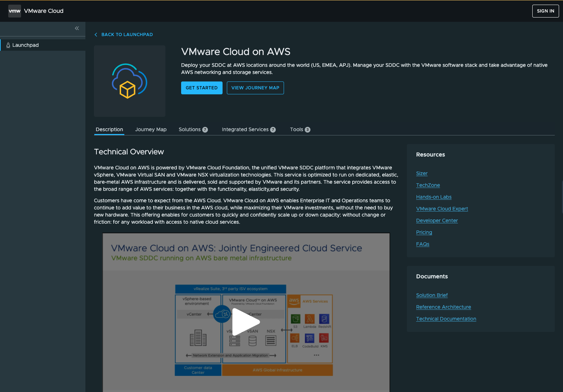Image resolution: width=563 pixels, height=392 pixels.
Task: Open the Developer Center link
Action: tap(437, 220)
